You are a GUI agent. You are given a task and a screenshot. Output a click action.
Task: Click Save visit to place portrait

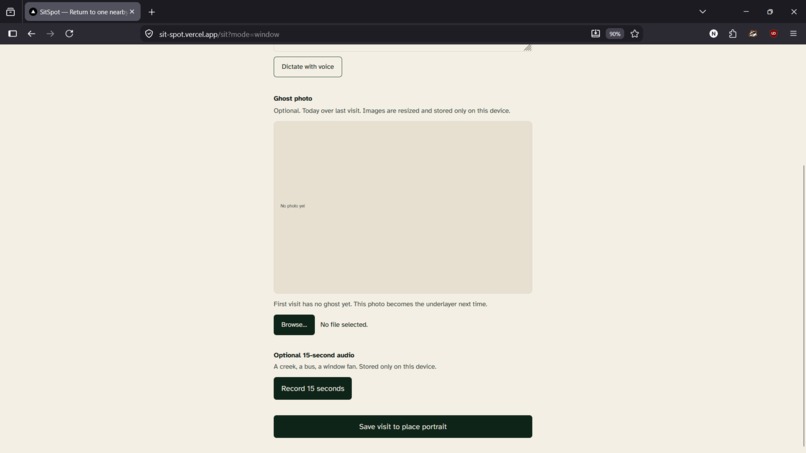coord(402,427)
